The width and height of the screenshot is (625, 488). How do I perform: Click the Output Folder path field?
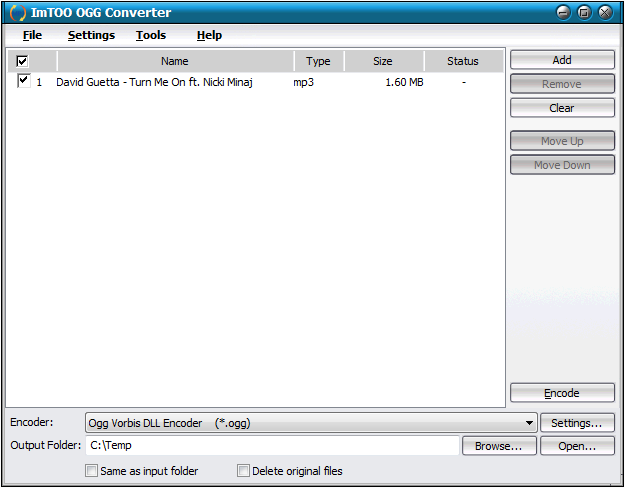[272, 445]
